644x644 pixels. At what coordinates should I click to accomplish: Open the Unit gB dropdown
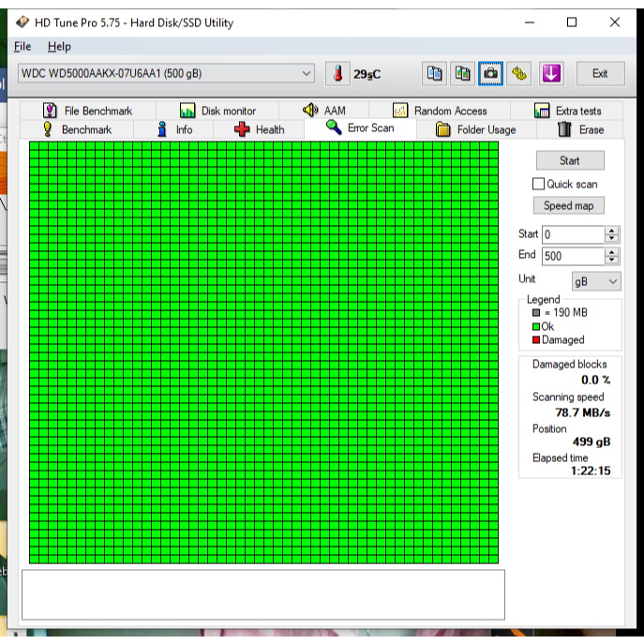[596, 281]
